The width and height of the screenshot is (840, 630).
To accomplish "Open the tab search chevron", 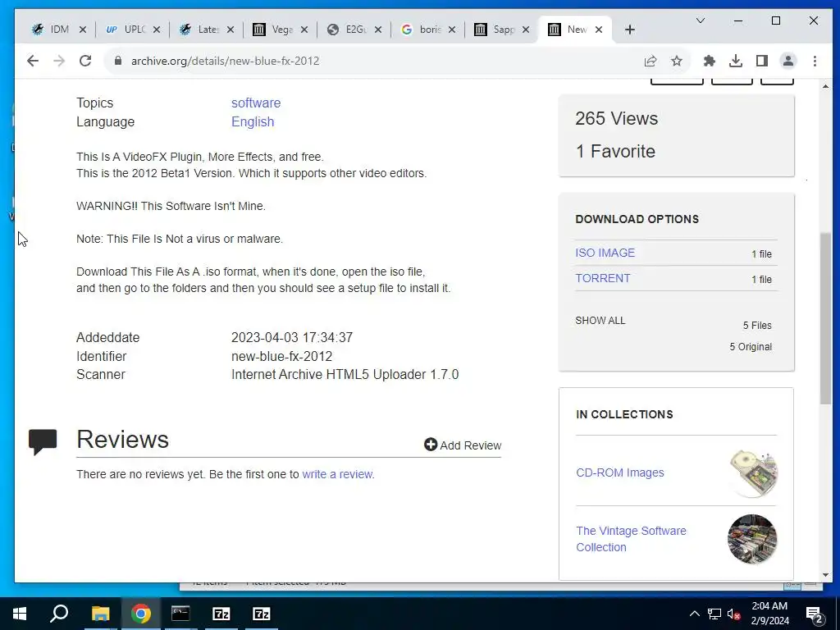I will coord(701,21).
